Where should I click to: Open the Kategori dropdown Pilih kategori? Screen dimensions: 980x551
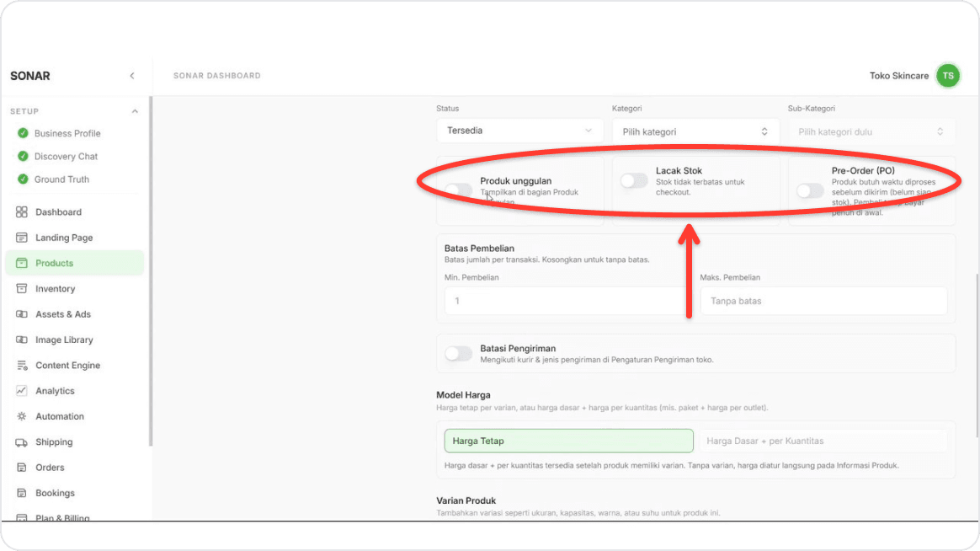click(x=695, y=131)
